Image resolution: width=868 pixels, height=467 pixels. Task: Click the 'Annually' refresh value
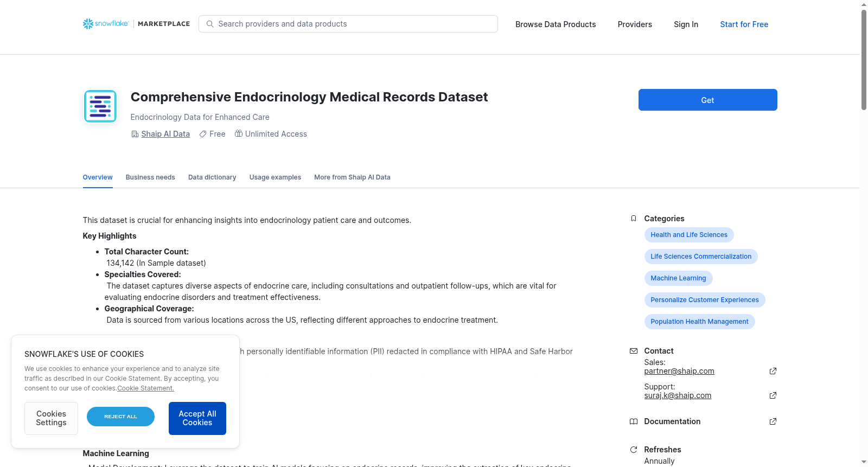tap(659, 461)
